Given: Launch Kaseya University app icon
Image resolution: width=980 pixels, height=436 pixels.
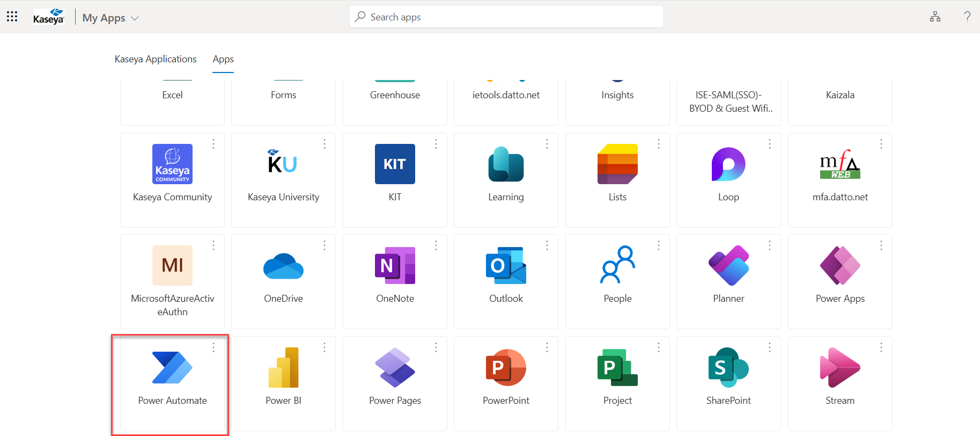Looking at the screenshot, I should 283,161.
